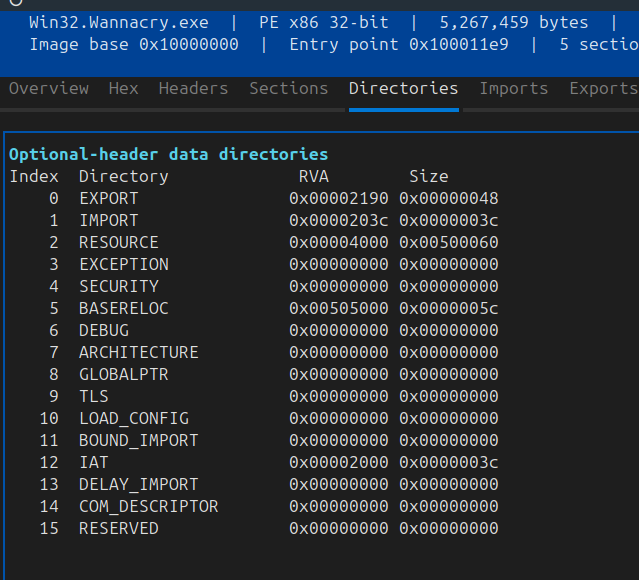Click IMPORT RVA value 0x0000203c

[x=339, y=221]
